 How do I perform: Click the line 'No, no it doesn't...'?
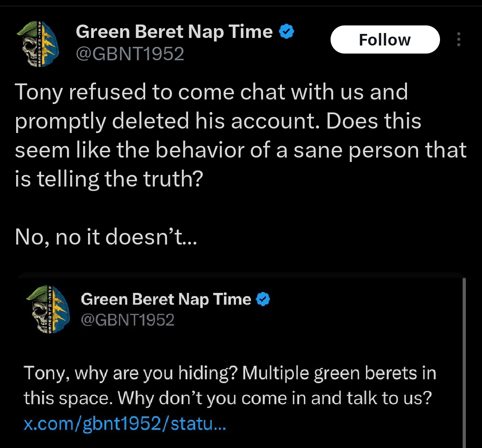click(x=106, y=237)
